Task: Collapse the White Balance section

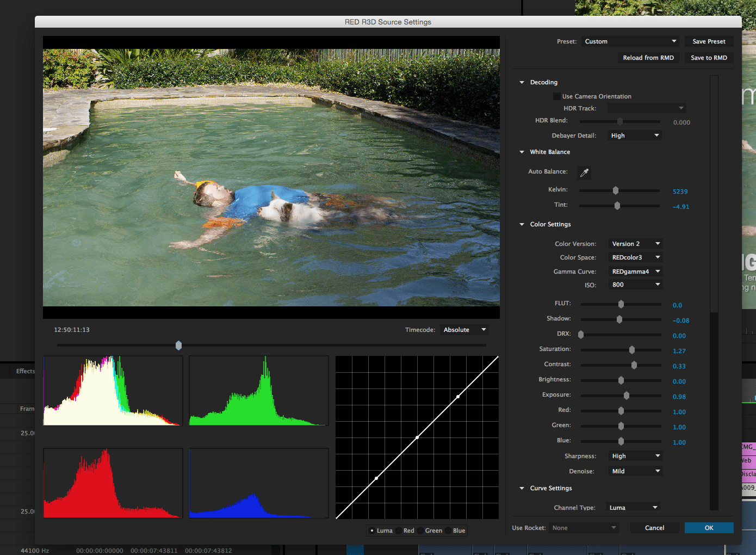Action: tap(522, 152)
